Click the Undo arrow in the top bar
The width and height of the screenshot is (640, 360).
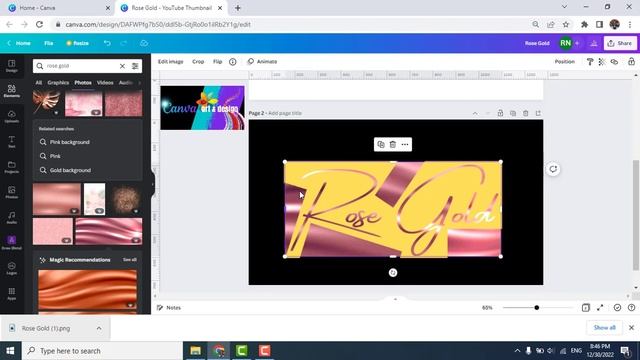[x=107, y=43]
